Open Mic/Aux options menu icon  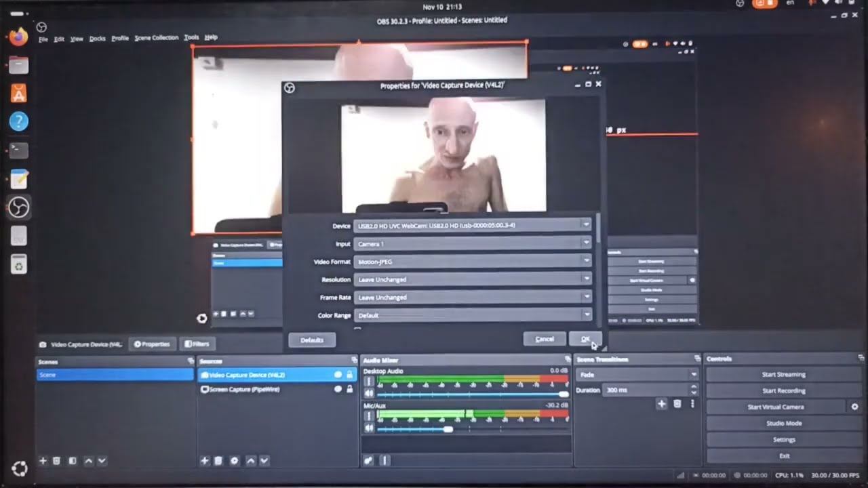click(369, 417)
